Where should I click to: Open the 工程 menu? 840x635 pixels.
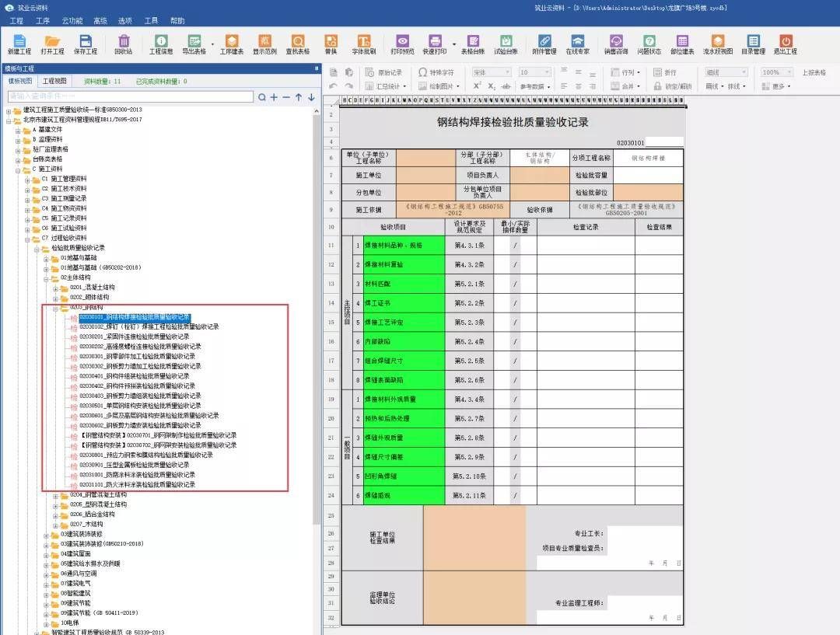point(16,20)
